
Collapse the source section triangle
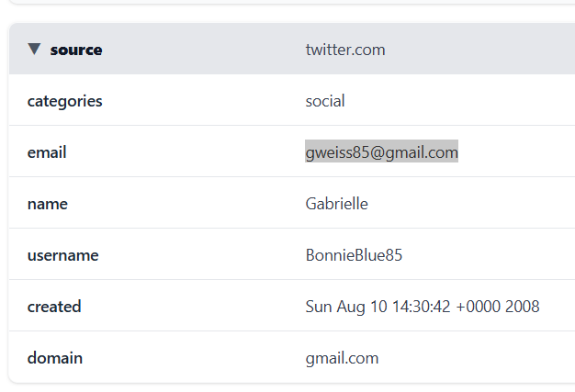point(34,50)
